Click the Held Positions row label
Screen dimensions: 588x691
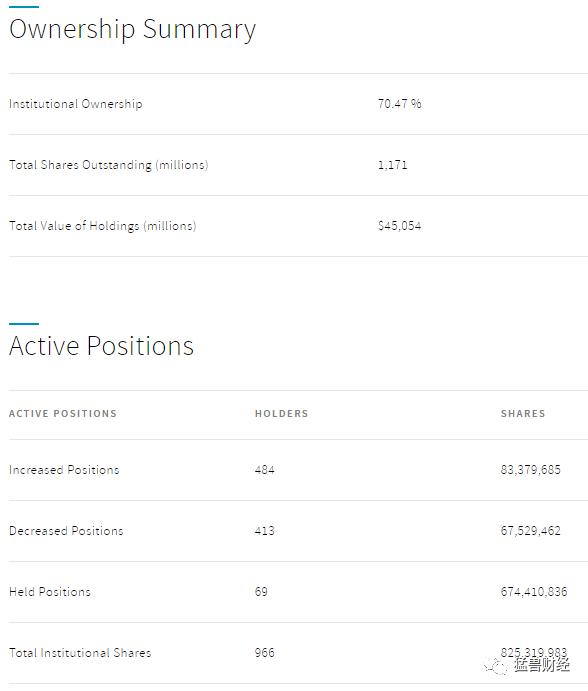[x=50, y=592]
